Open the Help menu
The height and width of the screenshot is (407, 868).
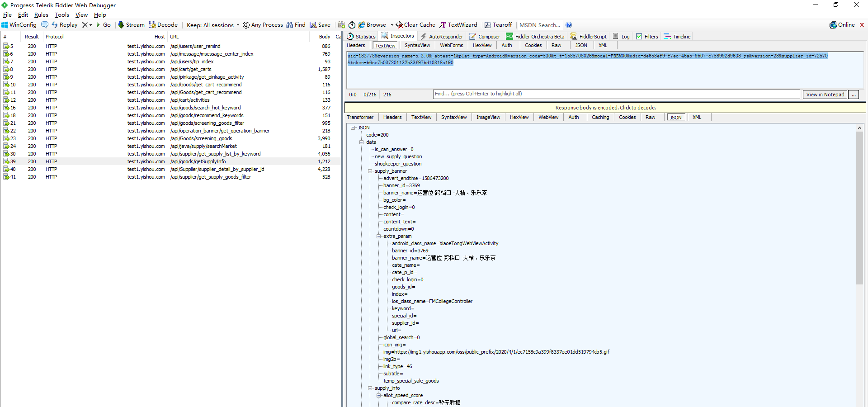click(x=100, y=15)
